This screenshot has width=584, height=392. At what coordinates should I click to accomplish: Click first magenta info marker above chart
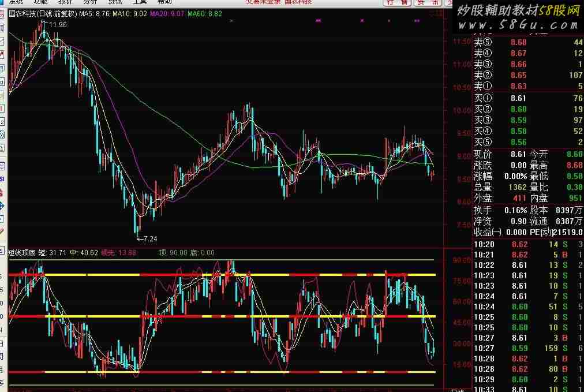pos(231,21)
